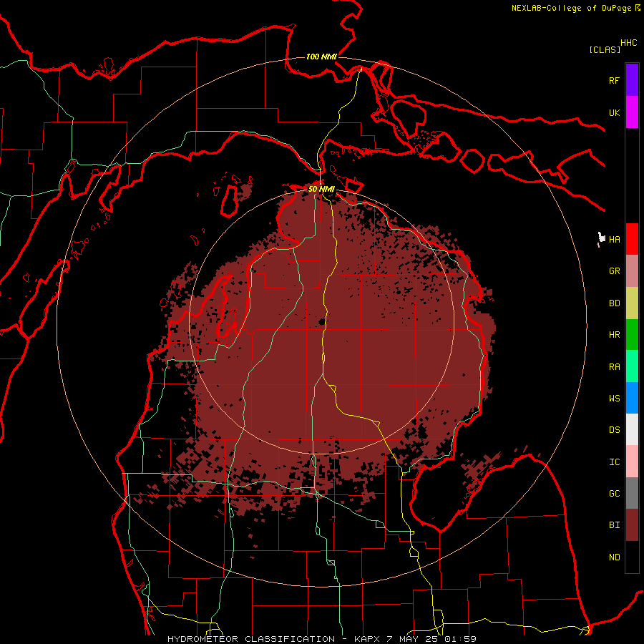Click the RF purple legend swatch
Image resolution: width=644 pixels, height=644 pixels.
(632, 80)
